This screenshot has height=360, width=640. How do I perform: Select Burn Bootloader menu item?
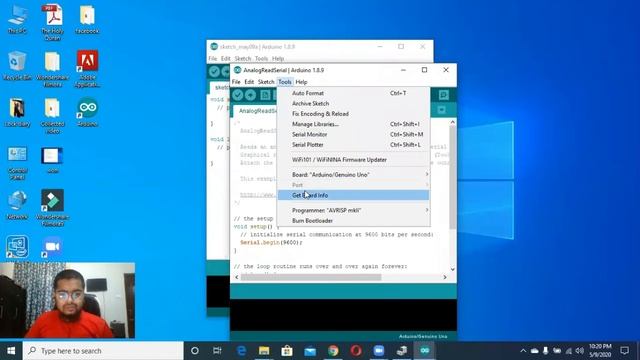pyautogui.click(x=353, y=220)
